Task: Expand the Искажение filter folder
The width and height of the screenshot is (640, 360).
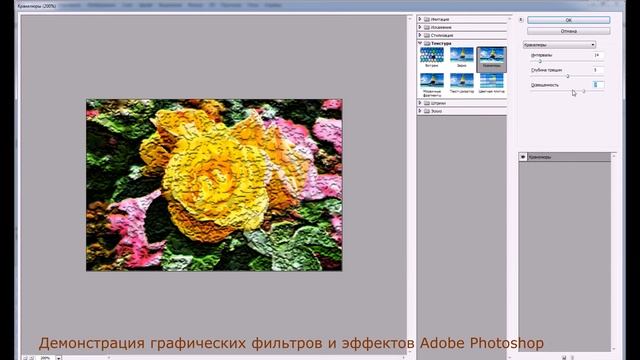Action: point(420,27)
